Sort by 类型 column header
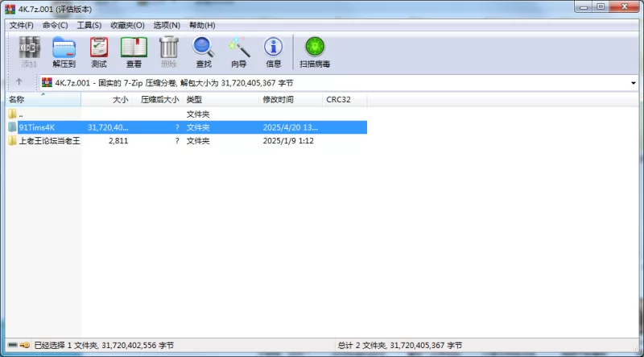 [x=221, y=100]
